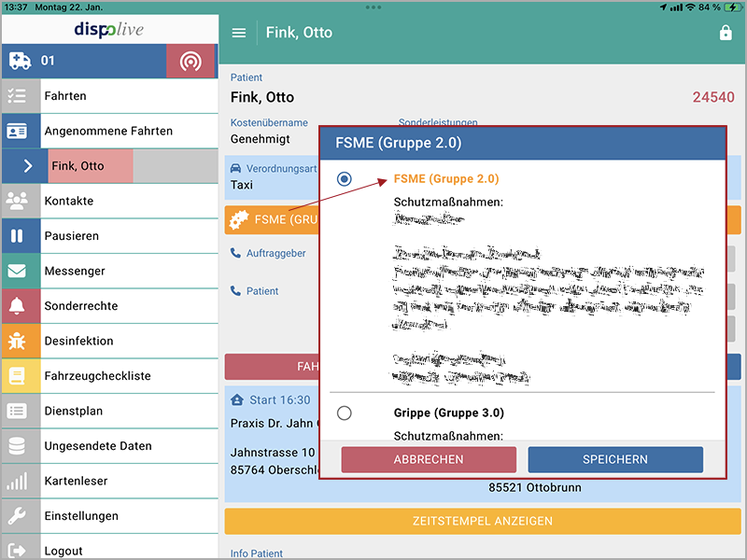Viewport: 747px width, 560px height.
Task: Open the hamburger menu icon
Action: 239,33
